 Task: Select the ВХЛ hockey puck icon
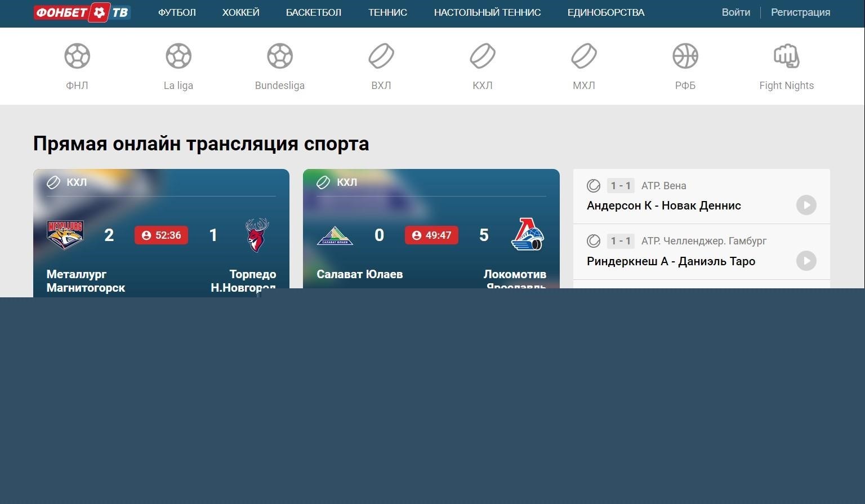click(x=381, y=56)
